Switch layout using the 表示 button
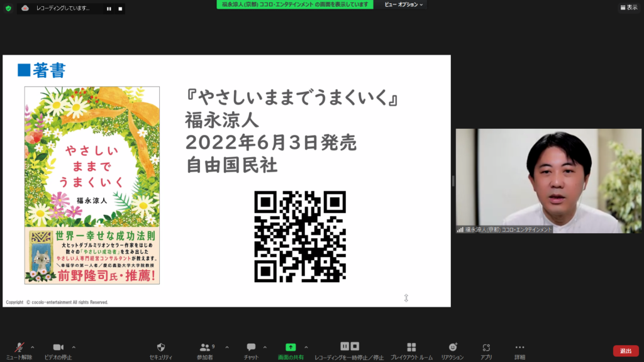 point(628,8)
